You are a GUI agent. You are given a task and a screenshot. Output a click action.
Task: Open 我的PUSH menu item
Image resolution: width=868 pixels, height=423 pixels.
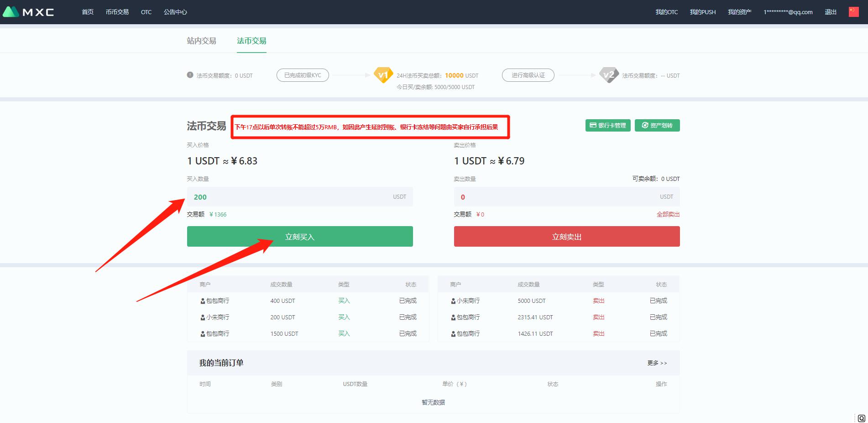[x=702, y=12]
